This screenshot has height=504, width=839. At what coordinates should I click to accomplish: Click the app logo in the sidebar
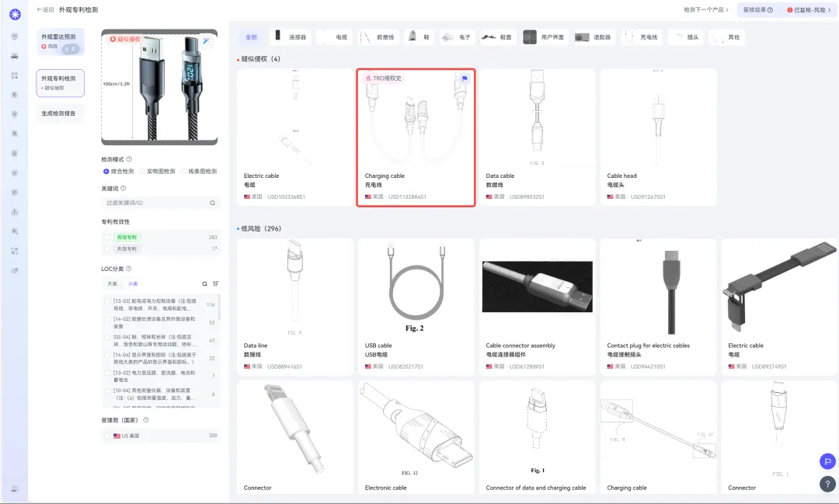(15, 15)
